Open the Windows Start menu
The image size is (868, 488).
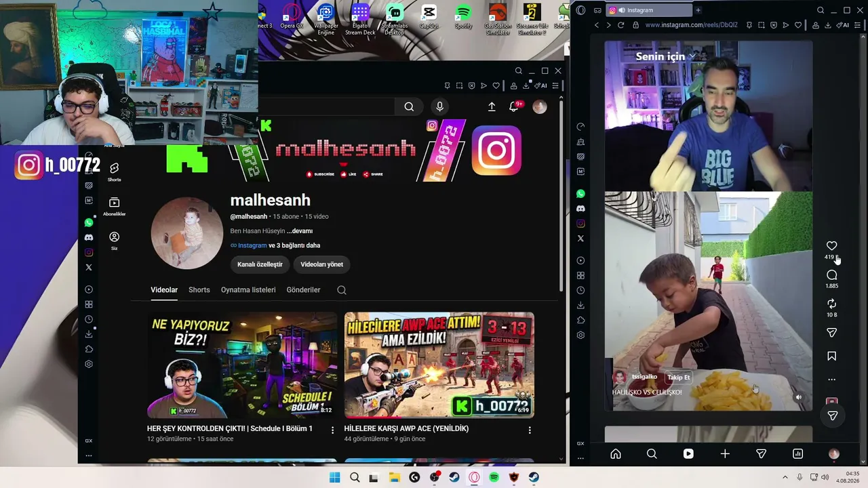(334, 477)
